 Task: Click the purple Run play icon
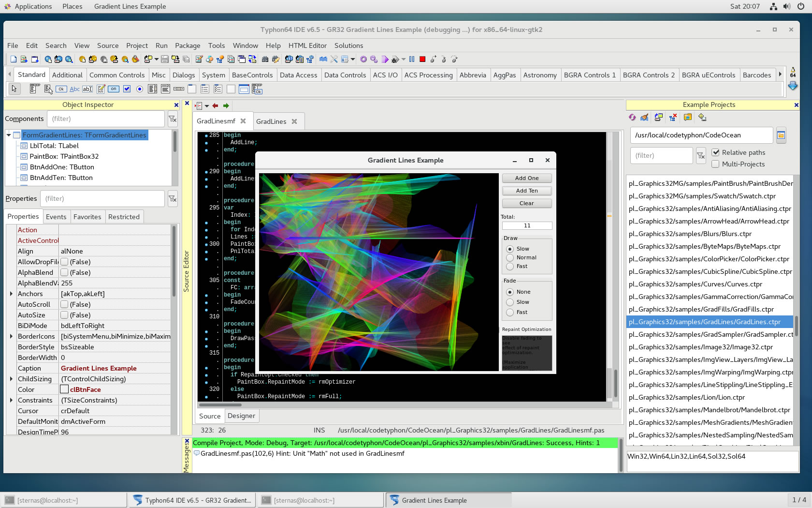385,59
